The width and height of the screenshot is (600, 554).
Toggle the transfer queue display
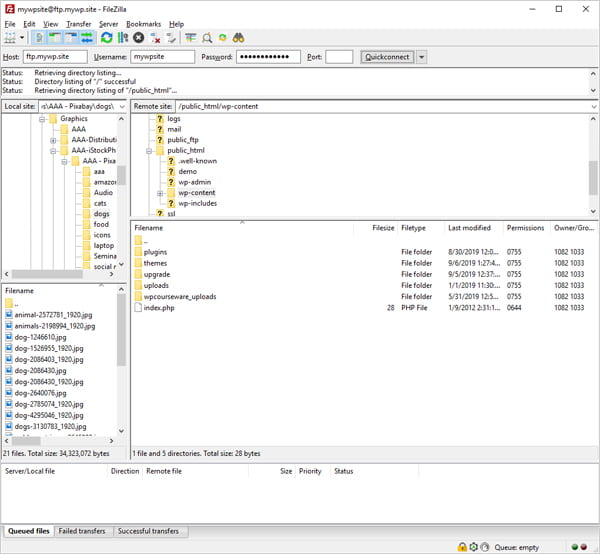point(87,37)
